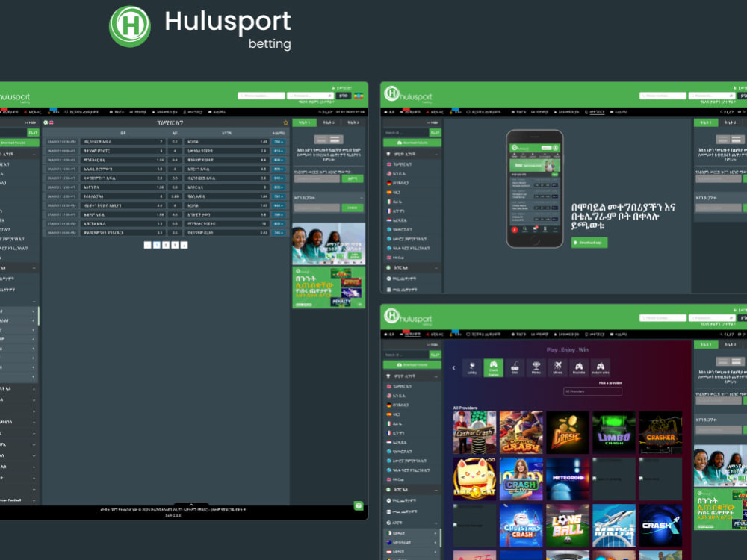The height and width of the screenshot is (560, 747).
Task: Click Download button in casino screenshot sidebar
Action: pos(412,365)
